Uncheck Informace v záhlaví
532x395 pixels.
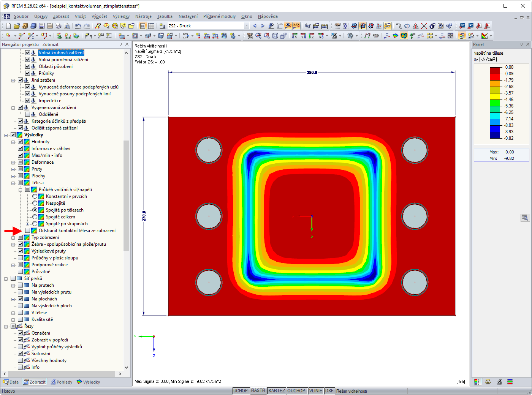tap(21, 149)
